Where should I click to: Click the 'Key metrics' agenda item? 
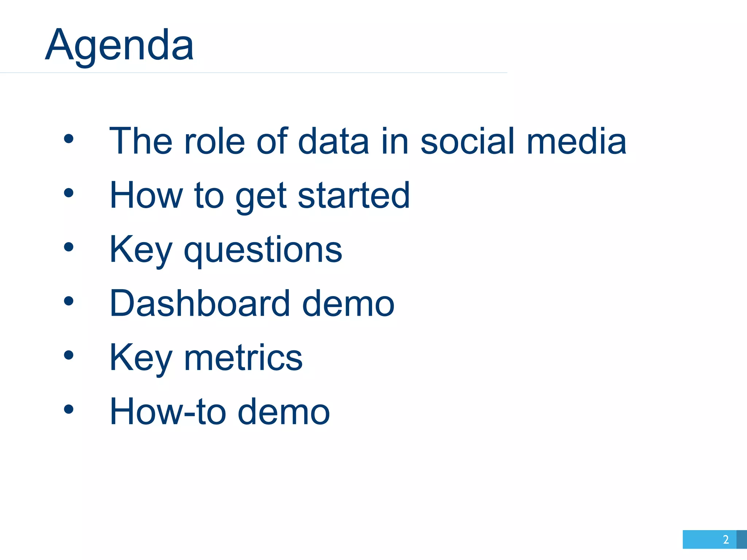click(206, 358)
